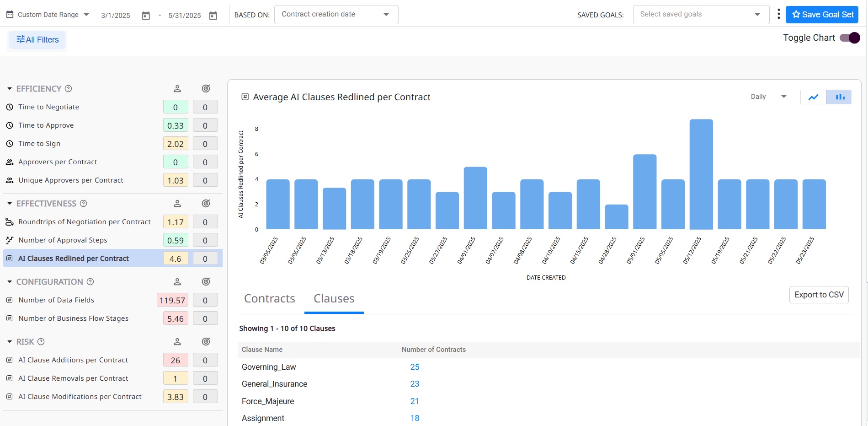Open the Contract creation date dropdown
Image resolution: width=868 pixels, height=426 pixels.
pyautogui.click(x=336, y=15)
